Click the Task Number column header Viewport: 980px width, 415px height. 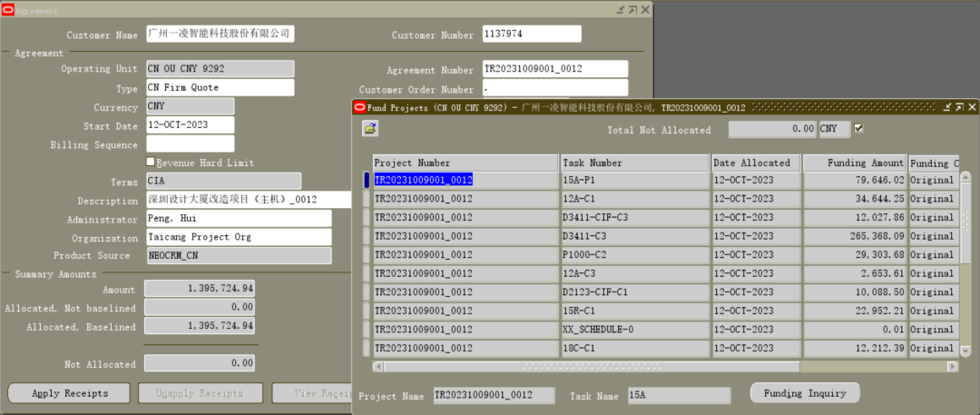click(635, 163)
